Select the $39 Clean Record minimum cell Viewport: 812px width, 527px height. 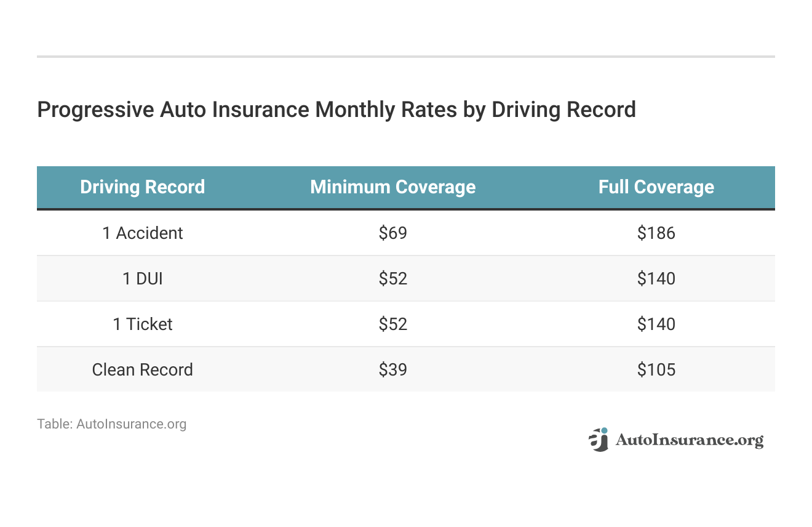pyautogui.click(x=393, y=370)
